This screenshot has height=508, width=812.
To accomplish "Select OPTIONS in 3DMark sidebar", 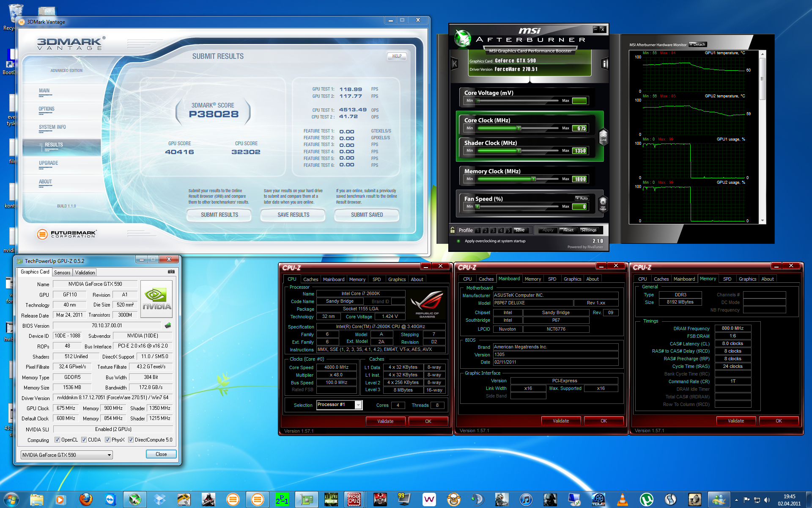I will 47,109.
